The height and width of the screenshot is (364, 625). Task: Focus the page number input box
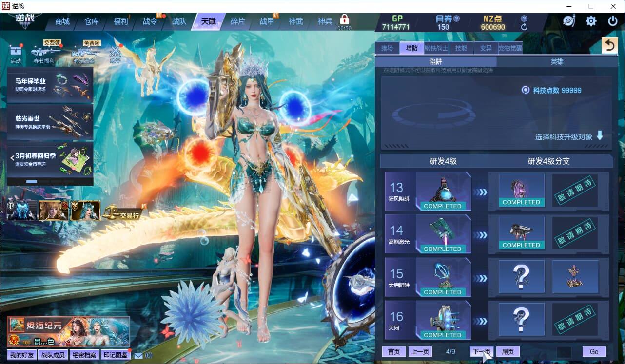point(564,352)
